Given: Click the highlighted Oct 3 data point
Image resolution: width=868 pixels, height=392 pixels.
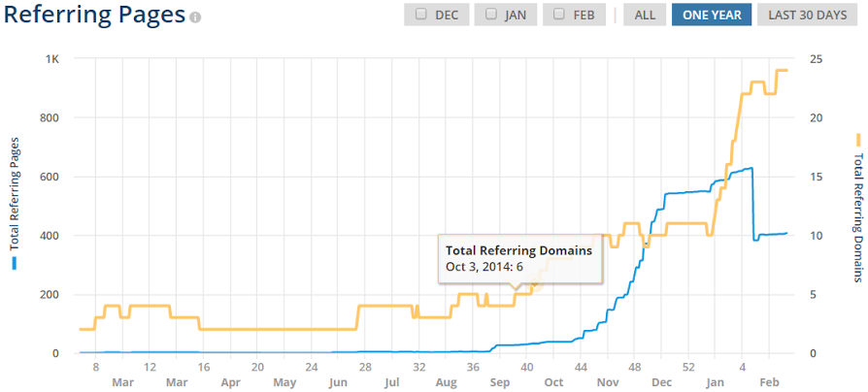Looking at the screenshot, I should click(535, 284).
